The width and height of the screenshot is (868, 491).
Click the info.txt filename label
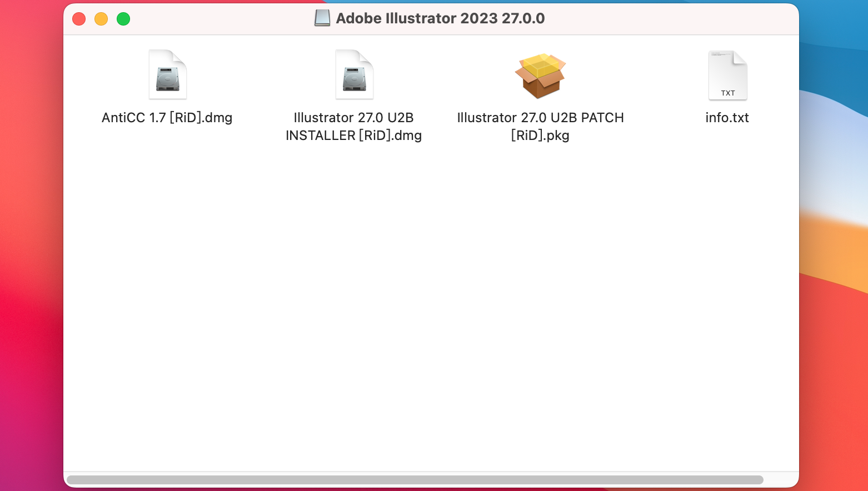click(x=727, y=117)
